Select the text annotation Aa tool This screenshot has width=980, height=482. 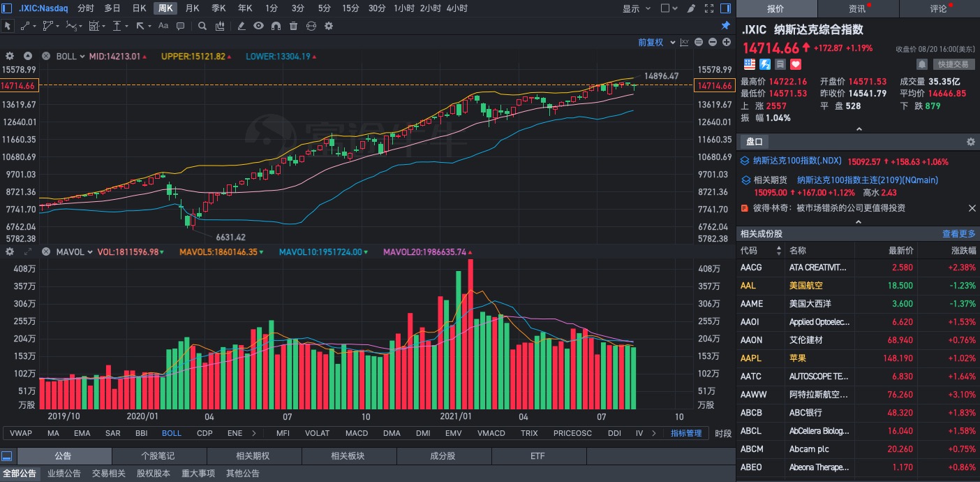(163, 26)
